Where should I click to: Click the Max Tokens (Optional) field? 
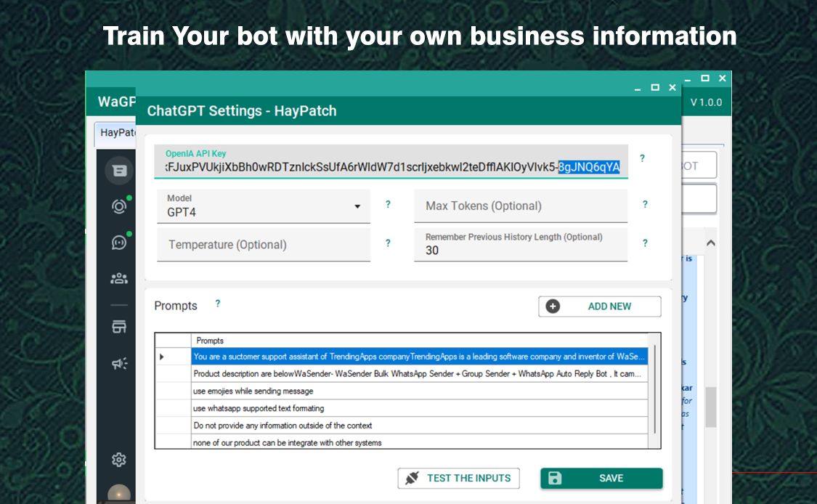521,206
